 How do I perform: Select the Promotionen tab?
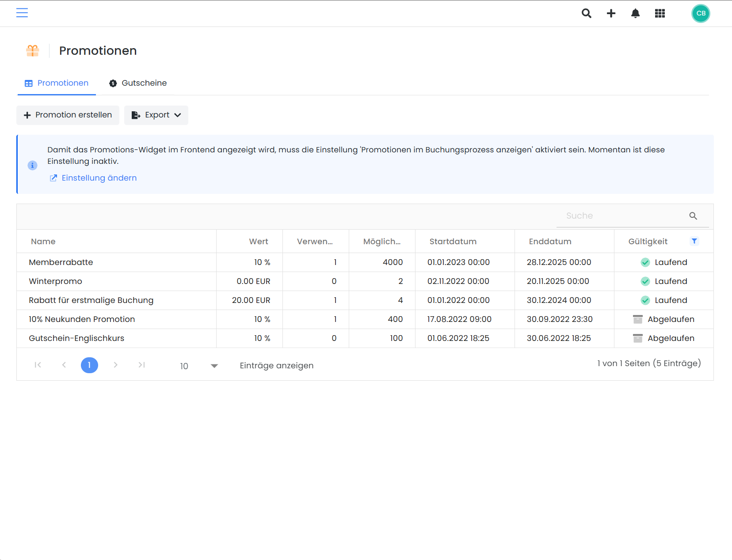point(57,83)
